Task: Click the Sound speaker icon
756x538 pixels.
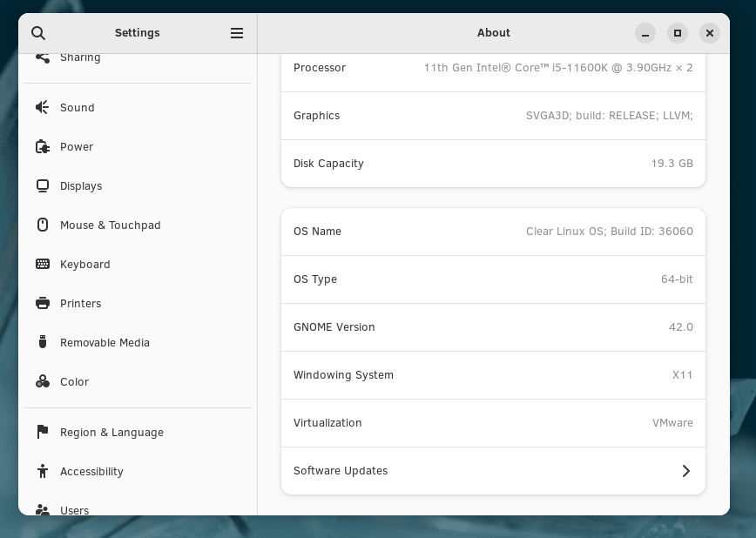Action: click(x=42, y=108)
